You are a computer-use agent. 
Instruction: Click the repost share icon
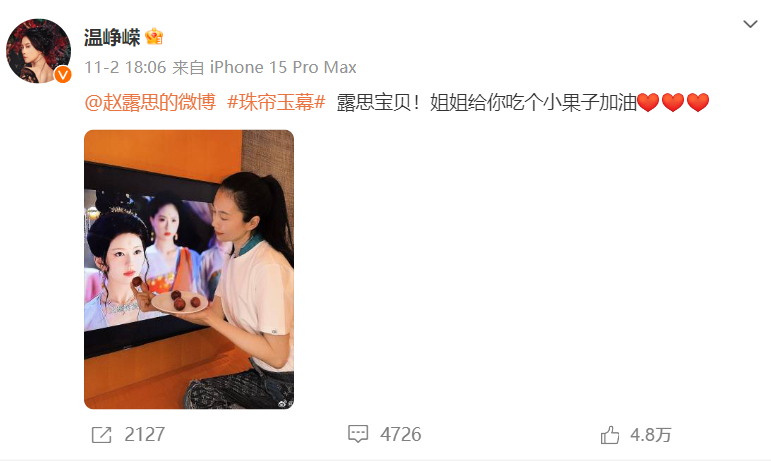click(x=102, y=435)
